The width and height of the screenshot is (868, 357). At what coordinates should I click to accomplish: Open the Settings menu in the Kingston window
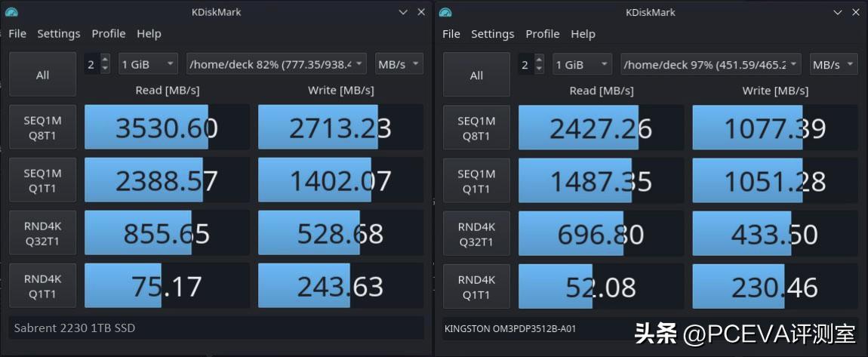pyautogui.click(x=492, y=34)
